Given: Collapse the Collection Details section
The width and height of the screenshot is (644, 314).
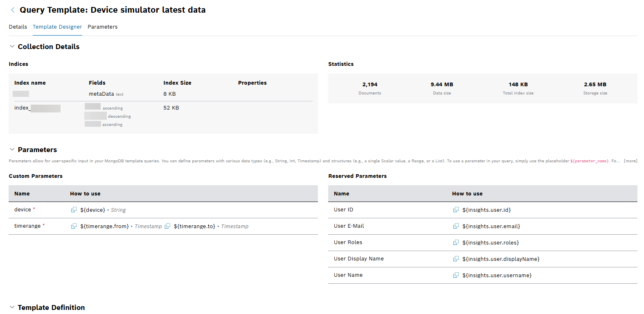Looking at the screenshot, I should (12, 47).
